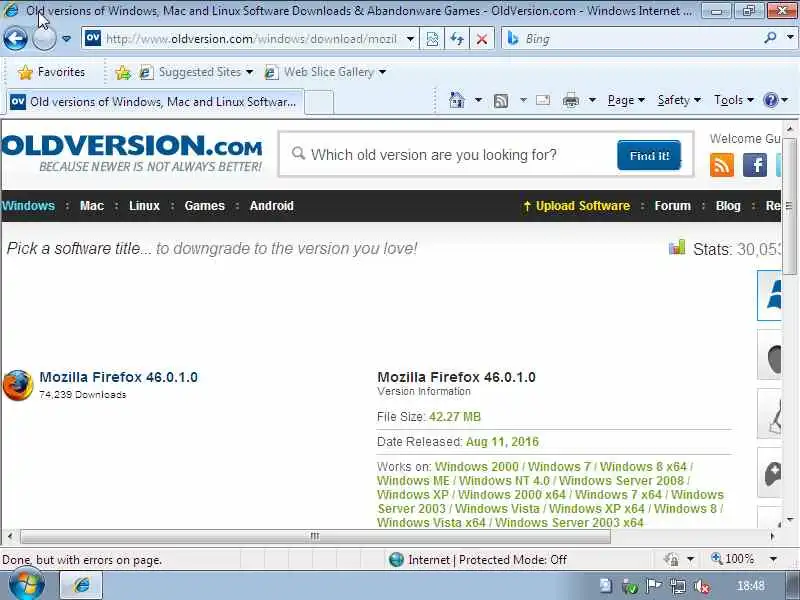This screenshot has width=800, height=600.
Task: Click the Help question mark icon
Action: click(x=770, y=100)
